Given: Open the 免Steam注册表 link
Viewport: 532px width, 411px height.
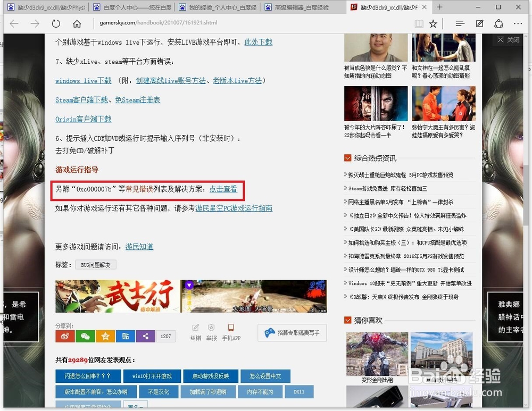Looking at the screenshot, I should click(137, 100).
